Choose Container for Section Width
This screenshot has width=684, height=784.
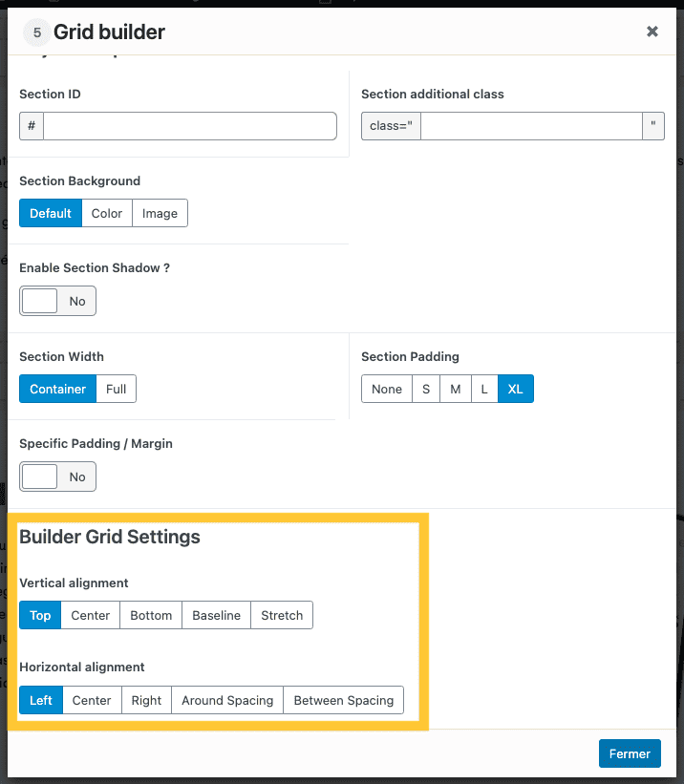pos(57,389)
